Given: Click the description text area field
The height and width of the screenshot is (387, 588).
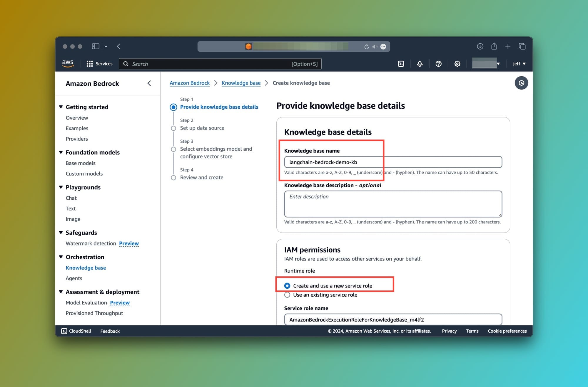Looking at the screenshot, I should 393,204.
